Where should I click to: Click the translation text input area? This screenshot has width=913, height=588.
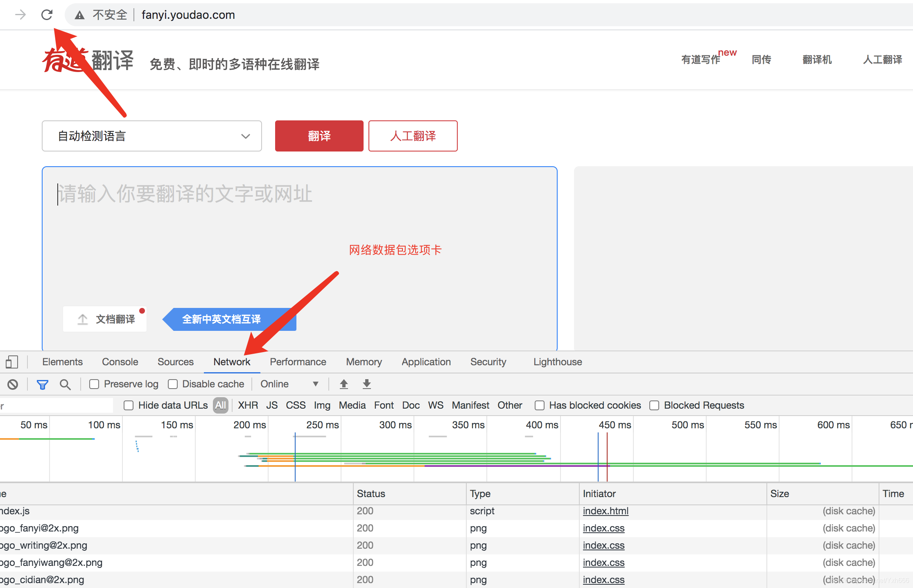tap(300, 258)
